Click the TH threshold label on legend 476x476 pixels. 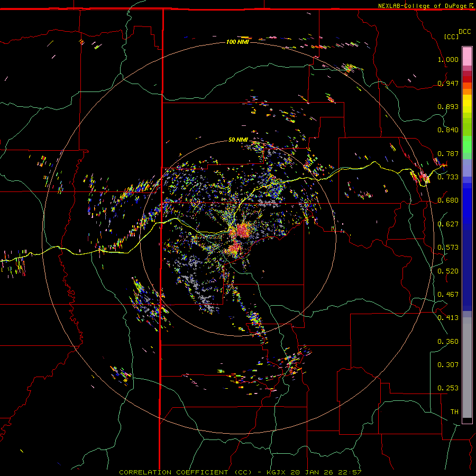(x=454, y=411)
